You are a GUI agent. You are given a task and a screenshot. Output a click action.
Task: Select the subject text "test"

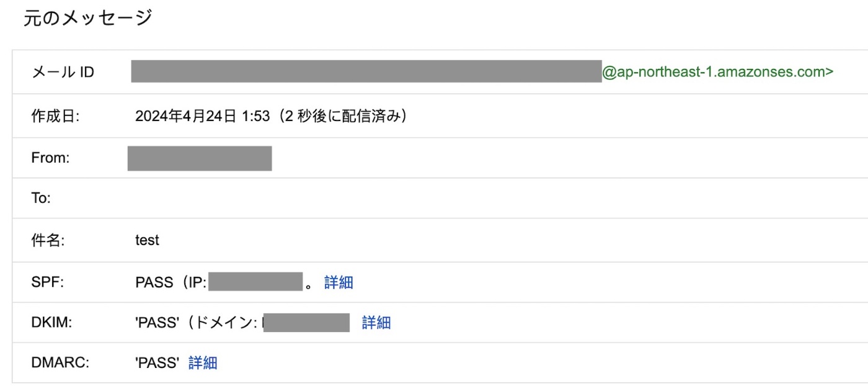[147, 240]
